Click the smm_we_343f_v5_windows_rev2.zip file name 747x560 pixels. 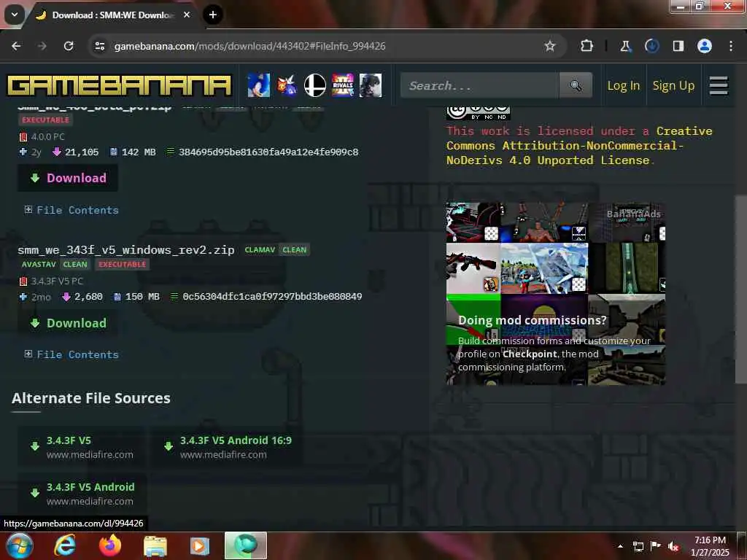coord(126,250)
